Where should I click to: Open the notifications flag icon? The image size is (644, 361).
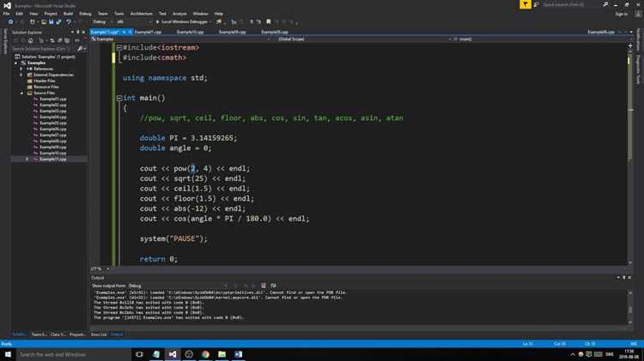526,4
